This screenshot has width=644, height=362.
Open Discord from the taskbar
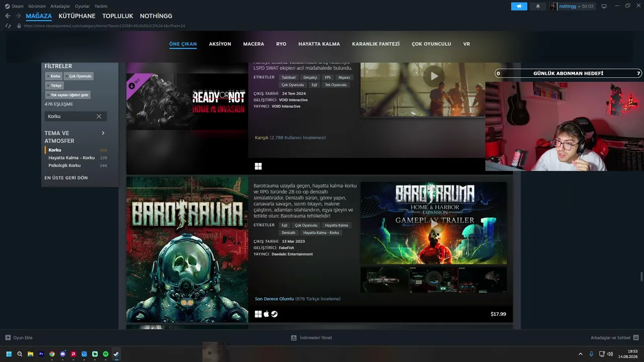pyautogui.click(x=62, y=354)
